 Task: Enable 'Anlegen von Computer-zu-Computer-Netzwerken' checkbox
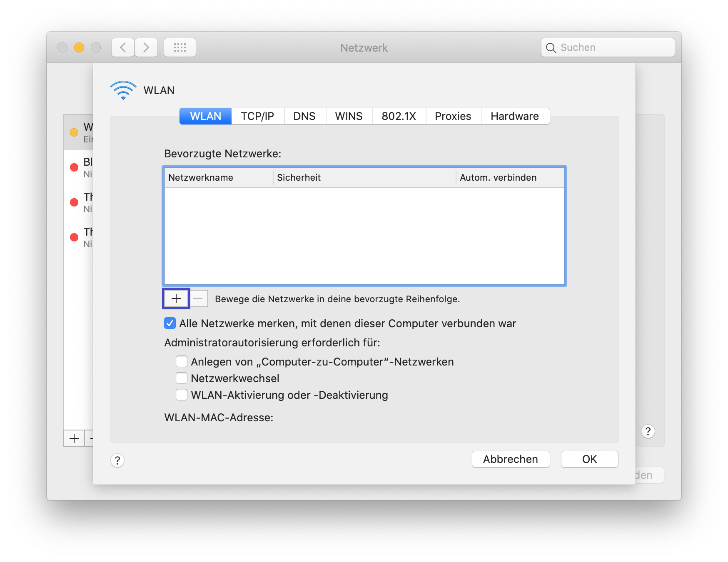182,361
